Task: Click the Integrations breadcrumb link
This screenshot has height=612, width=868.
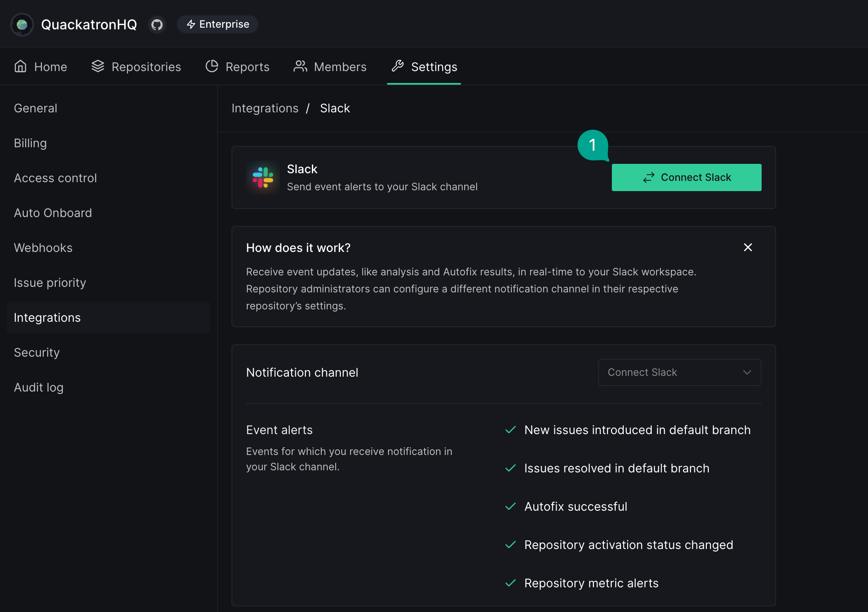Action: point(265,109)
